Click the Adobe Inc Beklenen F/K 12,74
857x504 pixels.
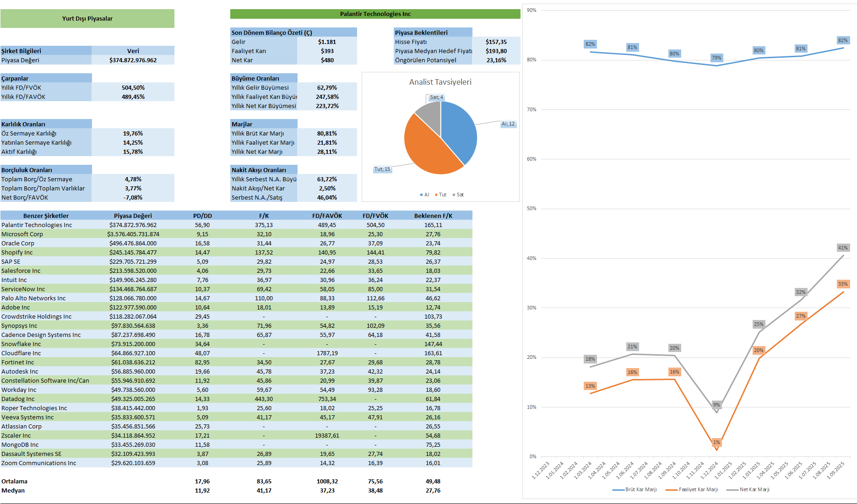[433, 307]
